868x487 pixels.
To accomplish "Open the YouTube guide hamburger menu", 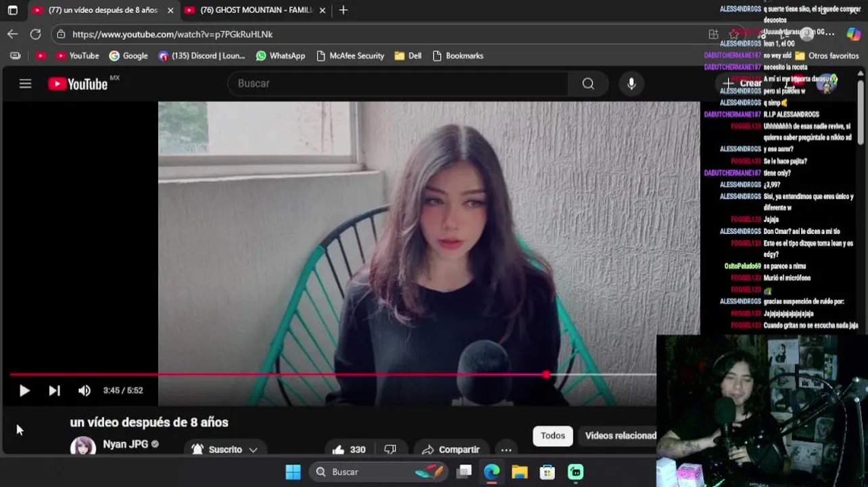I will click(x=25, y=84).
